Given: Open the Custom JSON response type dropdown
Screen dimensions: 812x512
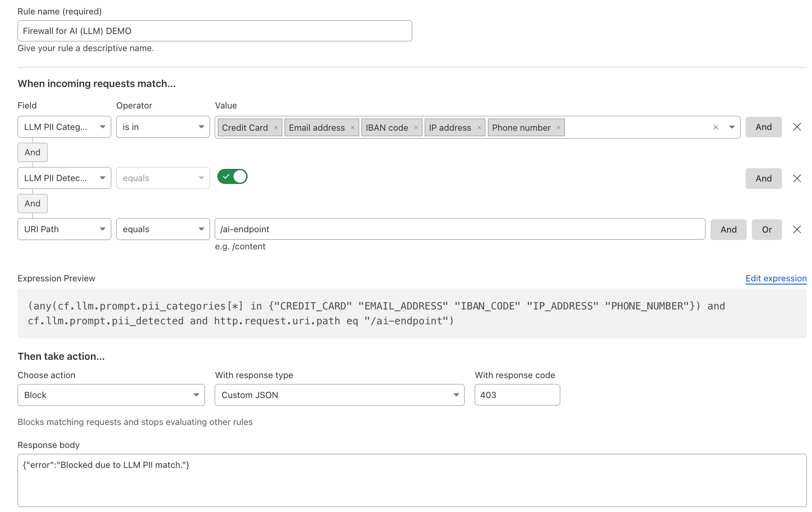Looking at the screenshot, I should pyautogui.click(x=339, y=395).
